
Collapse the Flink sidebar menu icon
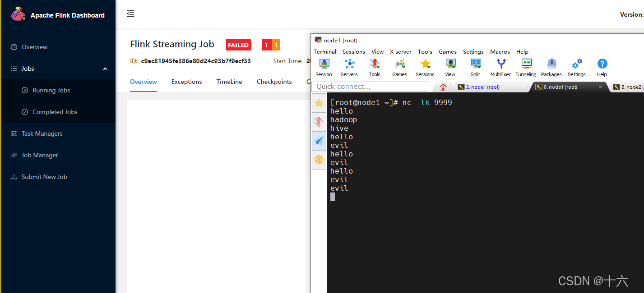pos(130,14)
